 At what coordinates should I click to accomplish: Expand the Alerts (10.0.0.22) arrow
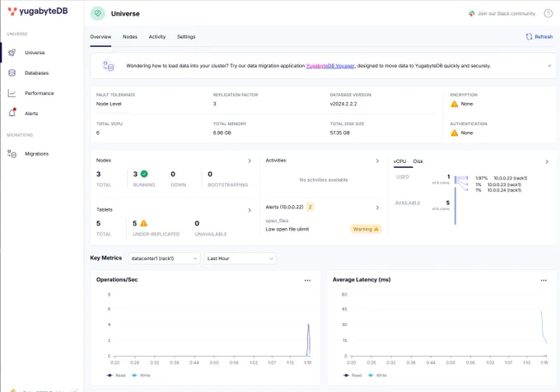[377, 208]
